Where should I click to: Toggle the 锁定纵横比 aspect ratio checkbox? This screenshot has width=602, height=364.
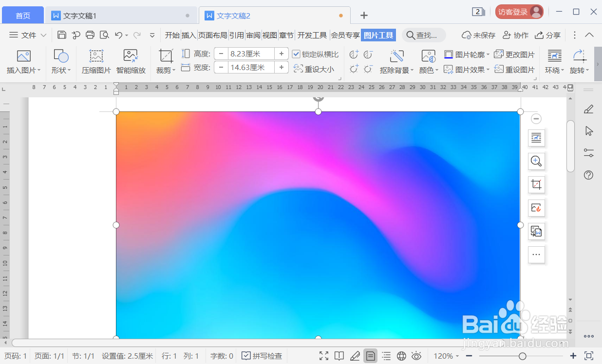[x=297, y=54]
